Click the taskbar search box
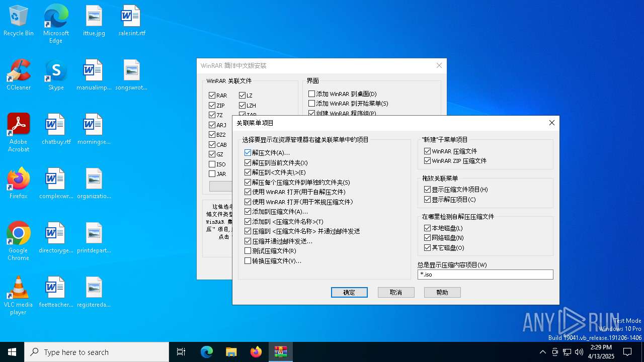The width and height of the screenshot is (644, 362). click(x=97, y=352)
